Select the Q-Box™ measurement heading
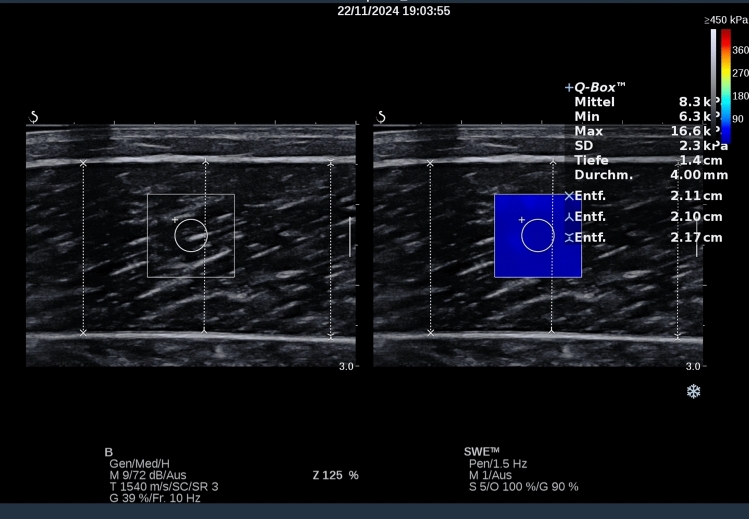Viewport: 749px width, 519px height. coord(599,88)
